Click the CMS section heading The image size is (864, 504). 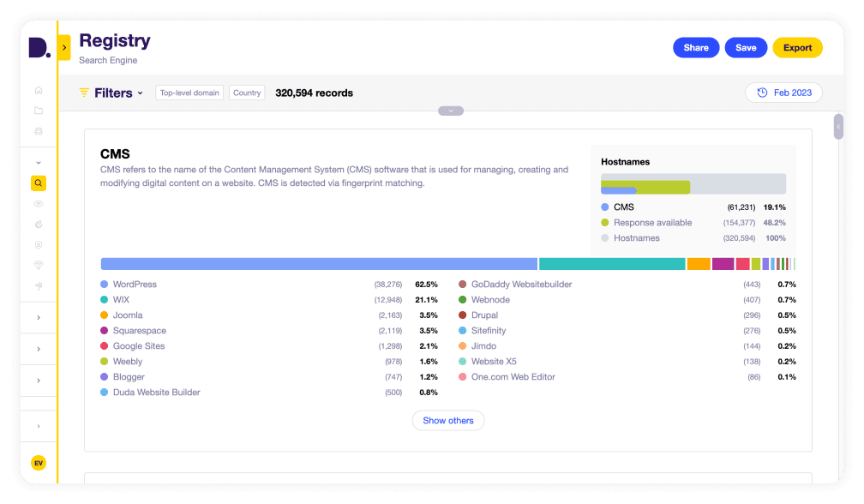pyautogui.click(x=115, y=153)
